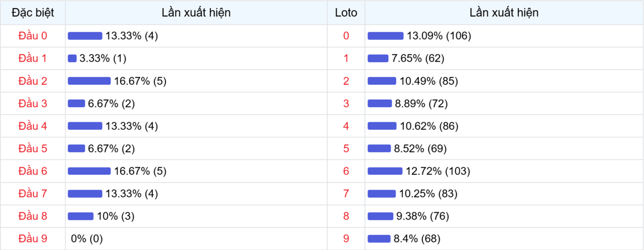The width and height of the screenshot is (644, 250).
Task: Click the "10% (3)" text in the Đầu 8 row
Action: [x=115, y=216]
